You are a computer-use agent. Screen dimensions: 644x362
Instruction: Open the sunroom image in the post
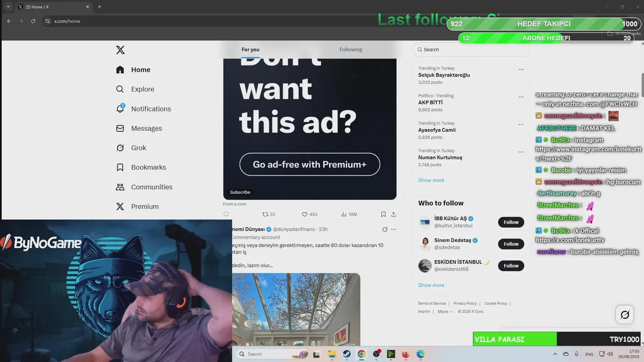pyautogui.click(x=296, y=309)
